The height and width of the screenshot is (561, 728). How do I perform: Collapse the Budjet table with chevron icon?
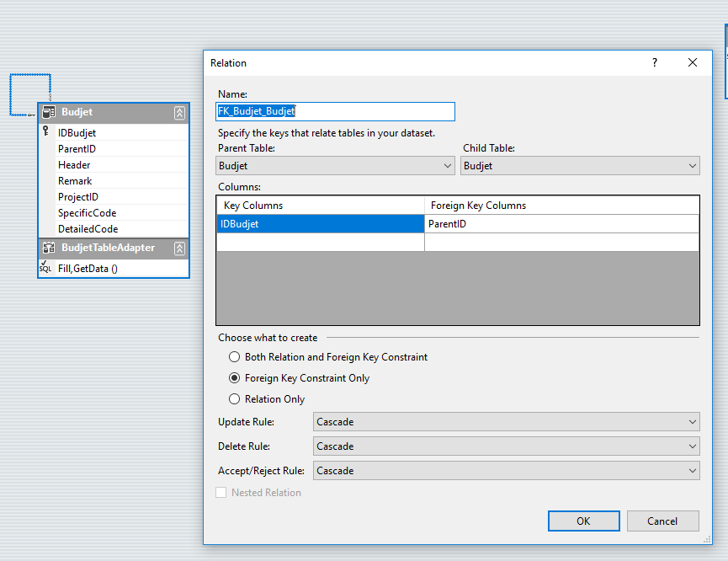tap(179, 113)
